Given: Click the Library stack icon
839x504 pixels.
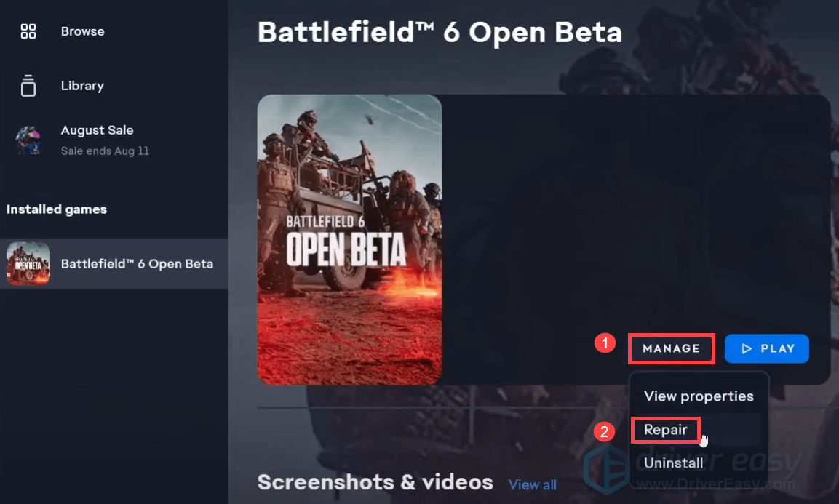Looking at the screenshot, I should point(28,86).
